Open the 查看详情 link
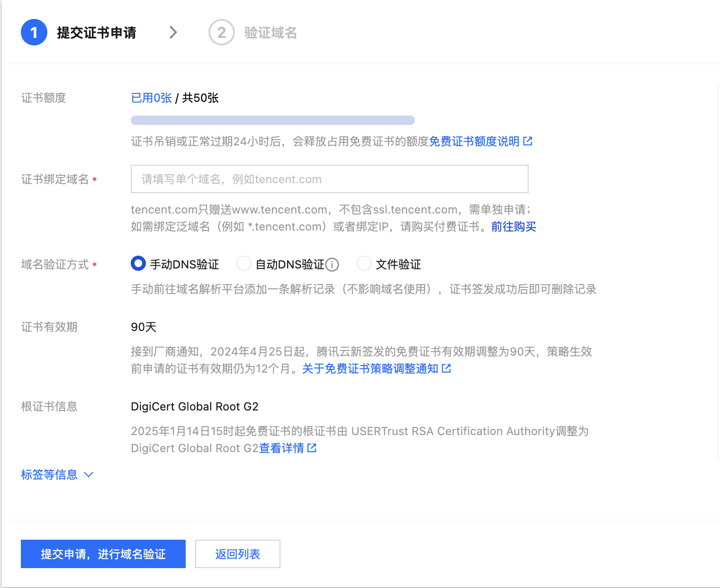The width and height of the screenshot is (720, 588). tap(281, 448)
